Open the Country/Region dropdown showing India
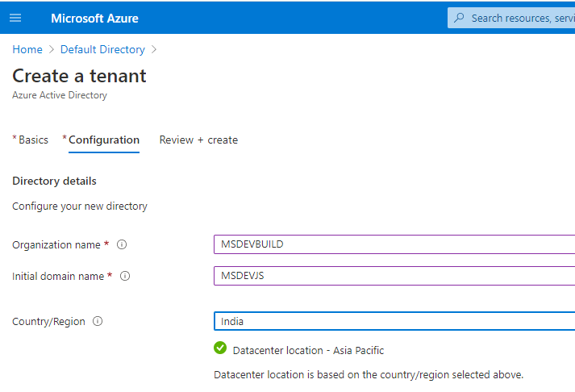 pyautogui.click(x=394, y=321)
